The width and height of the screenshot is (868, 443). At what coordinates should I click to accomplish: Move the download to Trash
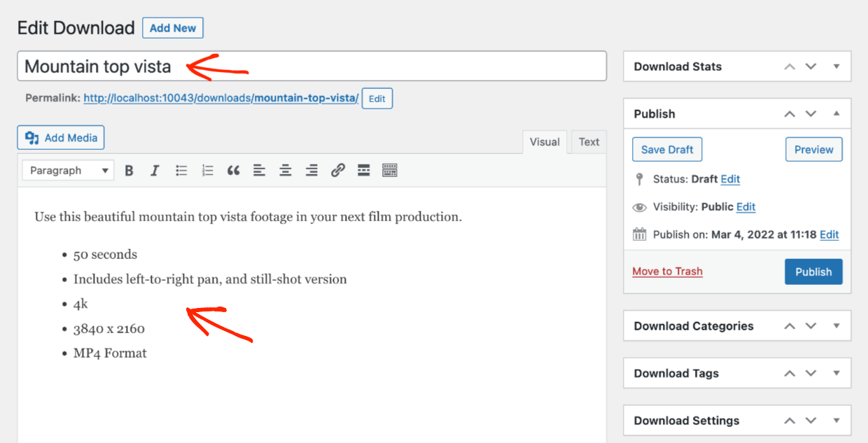coord(667,271)
